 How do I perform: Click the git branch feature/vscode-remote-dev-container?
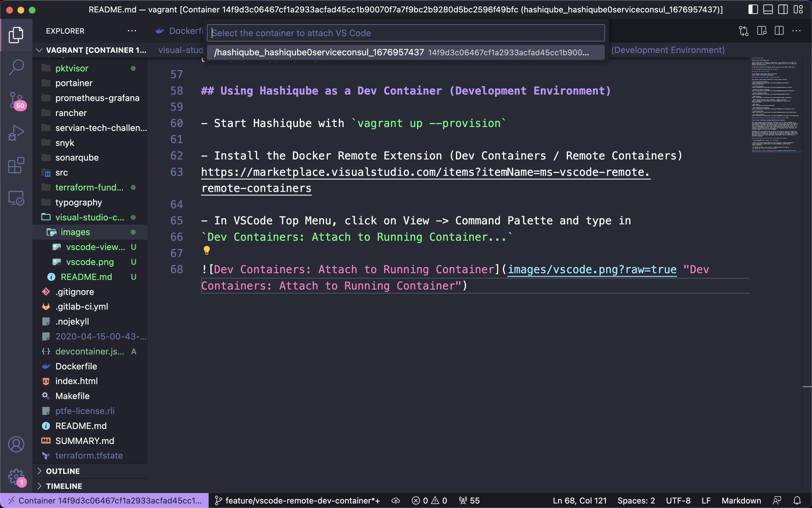297,501
